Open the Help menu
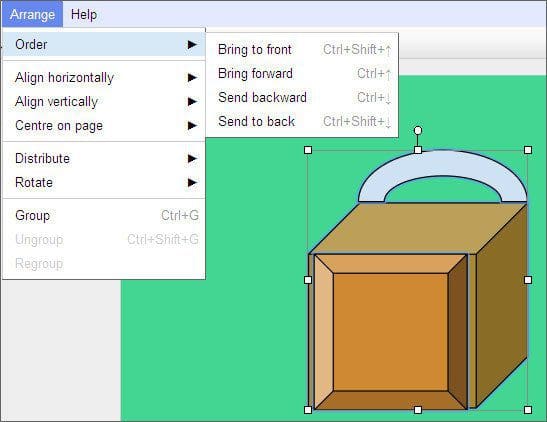 click(84, 14)
